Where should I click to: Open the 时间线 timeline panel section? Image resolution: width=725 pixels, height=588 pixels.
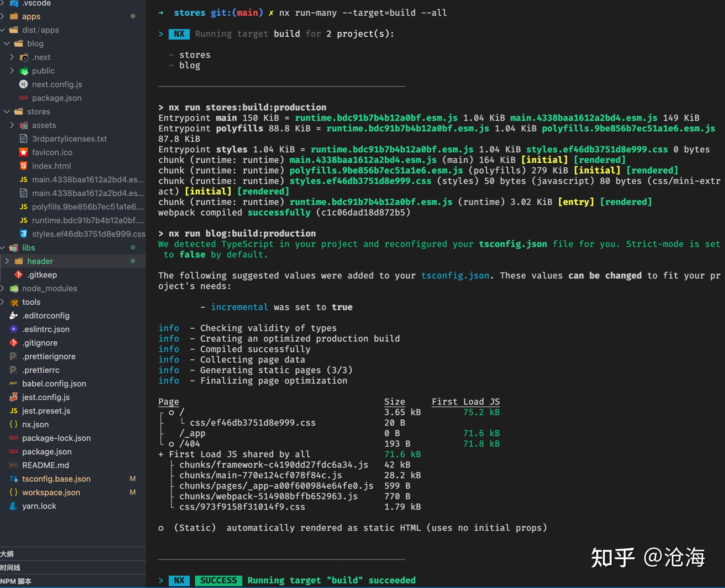coord(10,567)
